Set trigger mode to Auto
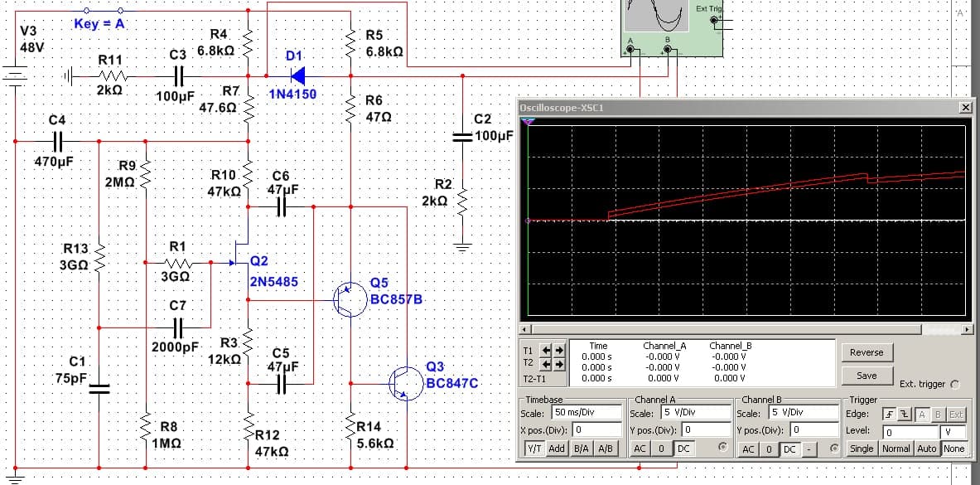This screenshot has height=485, width=980. (927, 449)
